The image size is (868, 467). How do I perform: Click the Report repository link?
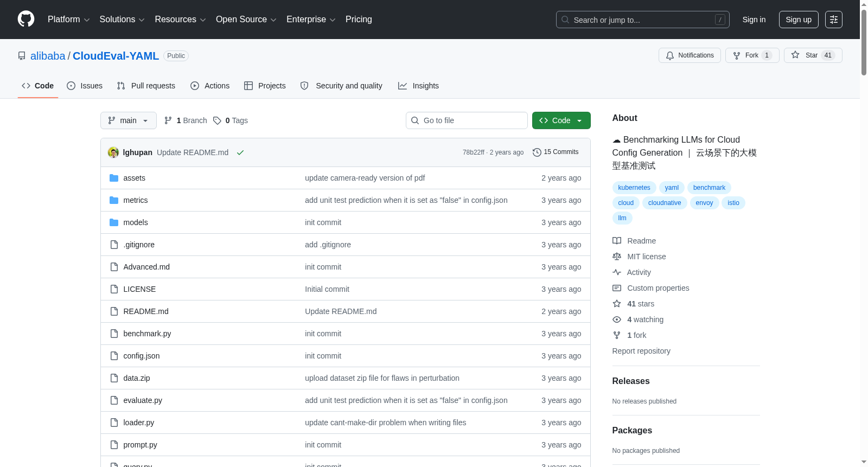tap(641, 351)
